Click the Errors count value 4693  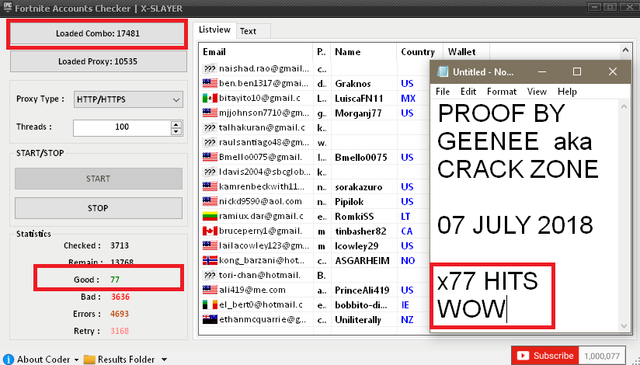tap(119, 314)
